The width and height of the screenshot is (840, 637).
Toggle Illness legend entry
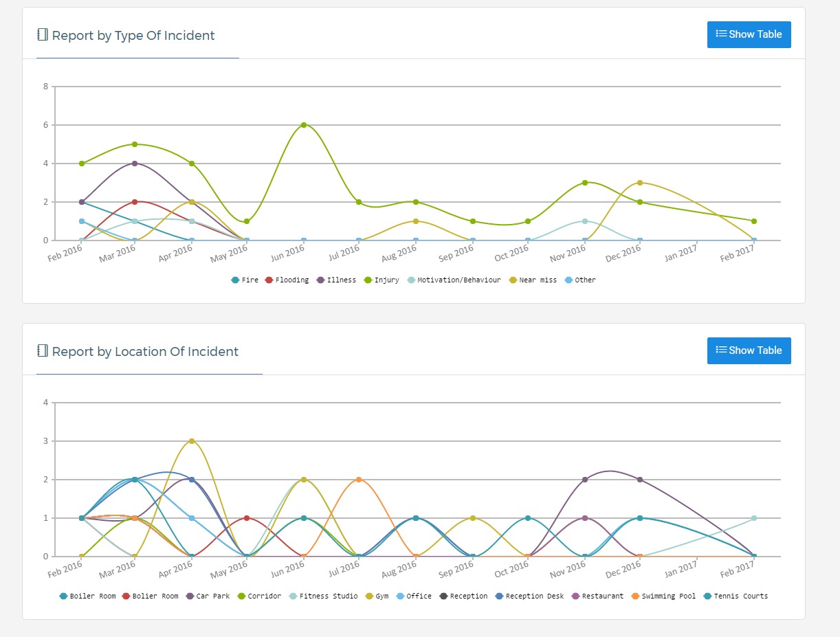336,280
